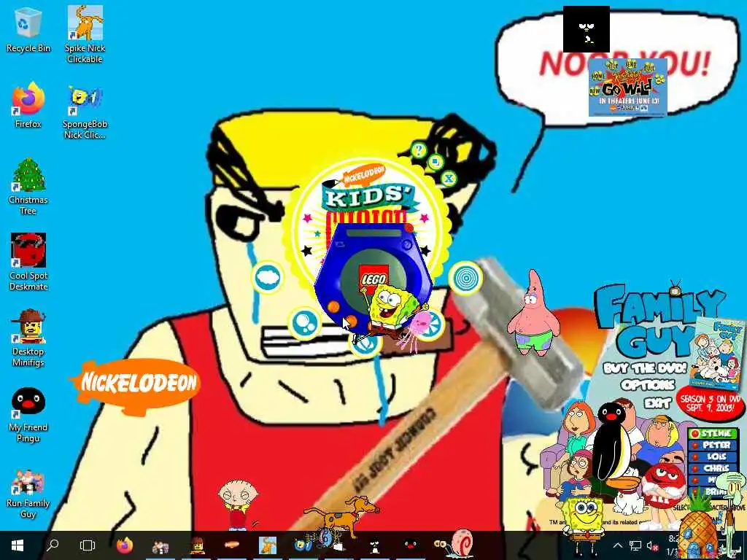
Task: Open taskbar Search magnifier
Action: [53, 545]
